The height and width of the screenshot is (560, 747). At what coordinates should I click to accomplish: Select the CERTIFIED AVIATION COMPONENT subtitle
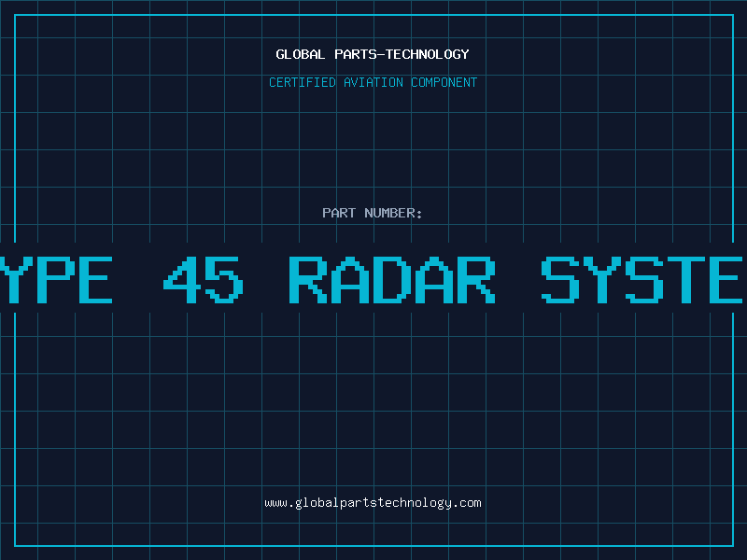pyautogui.click(x=373, y=82)
